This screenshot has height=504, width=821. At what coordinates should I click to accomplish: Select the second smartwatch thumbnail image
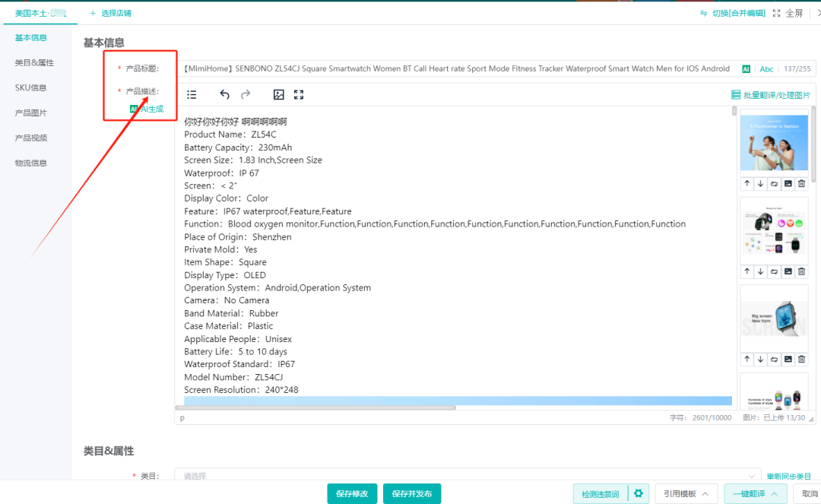[x=774, y=230]
